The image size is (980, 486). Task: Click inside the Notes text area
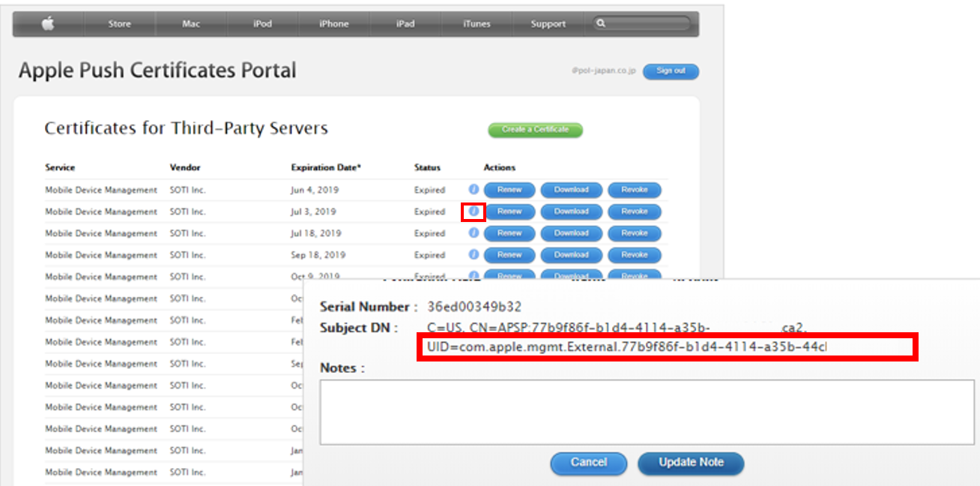click(x=647, y=412)
